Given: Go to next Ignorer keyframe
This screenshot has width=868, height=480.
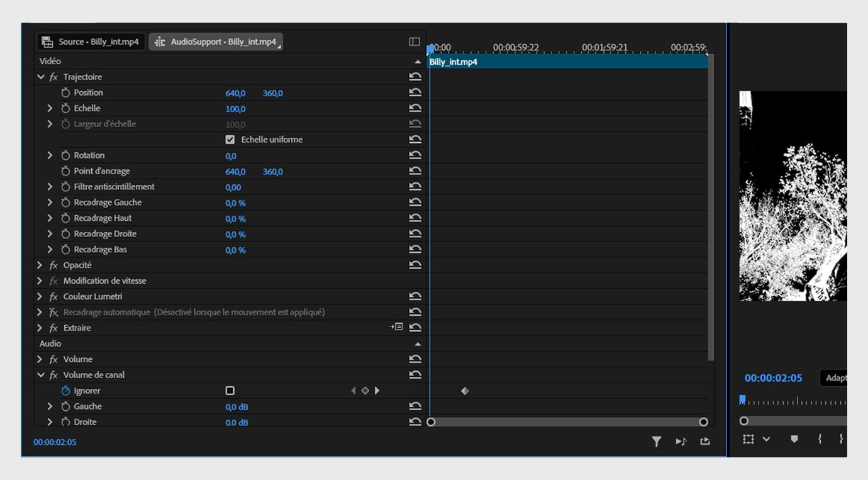Looking at the screenshot, I should (x=377, y=391).
